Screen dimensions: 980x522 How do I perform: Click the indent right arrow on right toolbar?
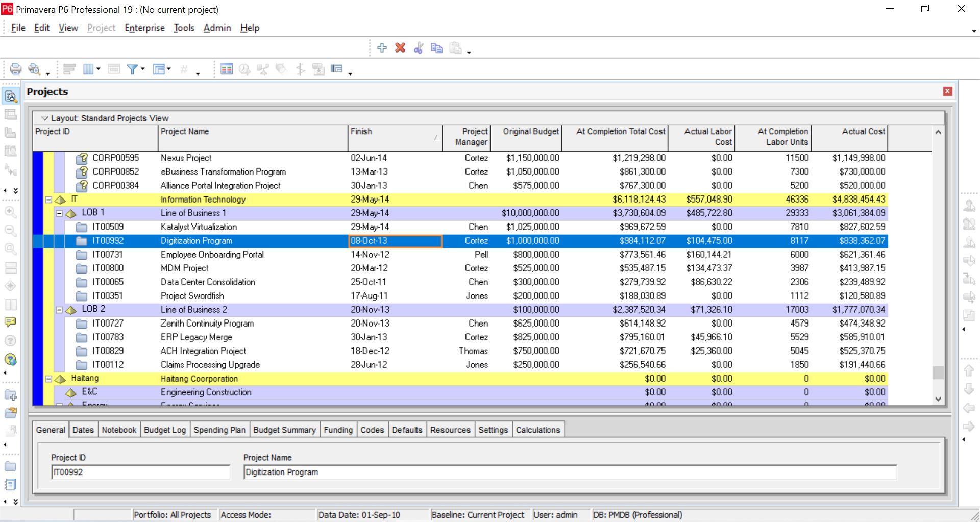969,426
